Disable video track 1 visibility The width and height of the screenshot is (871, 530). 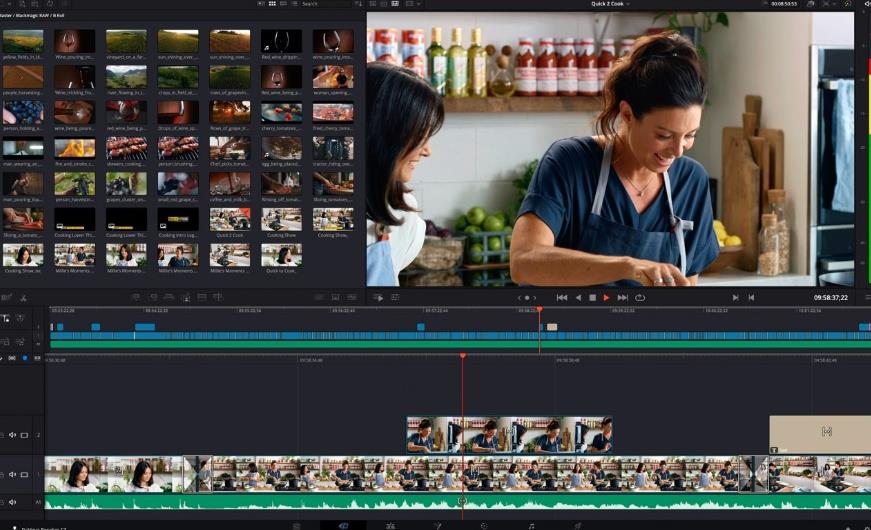click(x=24, y=474)
